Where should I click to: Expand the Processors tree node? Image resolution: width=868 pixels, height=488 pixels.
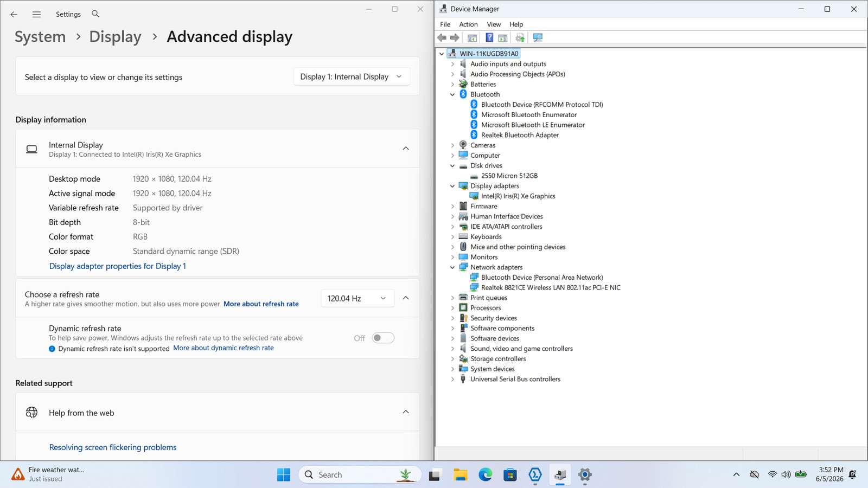pos(452,308)
